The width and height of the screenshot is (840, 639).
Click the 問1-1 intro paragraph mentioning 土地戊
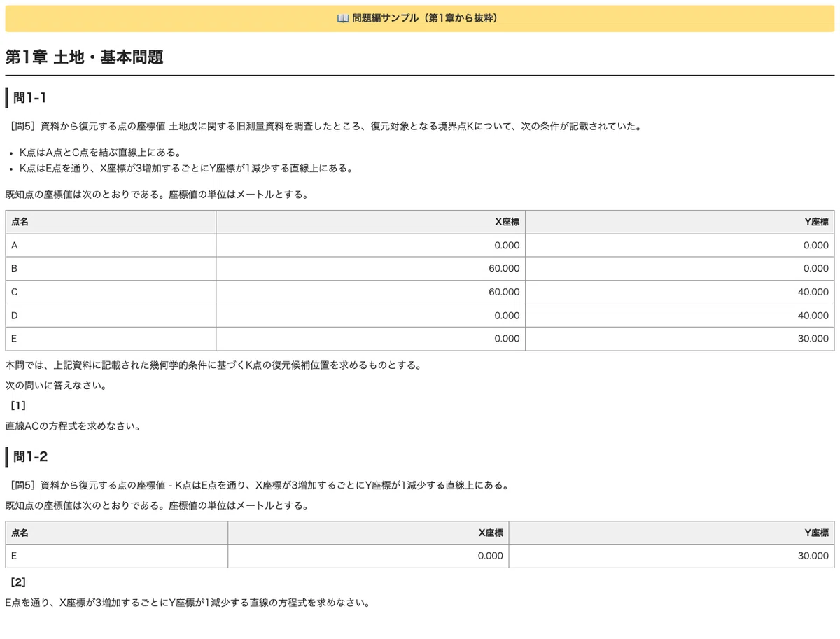[326, 127]
